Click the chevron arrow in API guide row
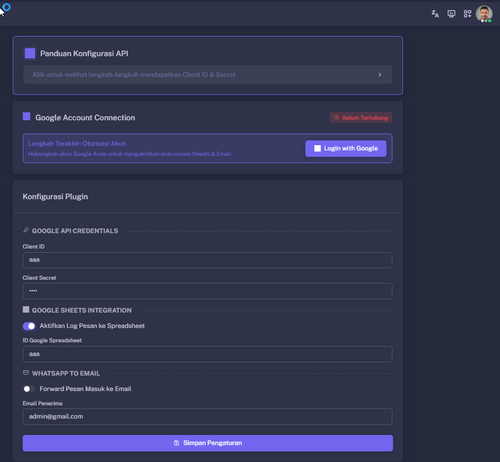The height and width of the screenshot is (462, 500). (380, 75)
